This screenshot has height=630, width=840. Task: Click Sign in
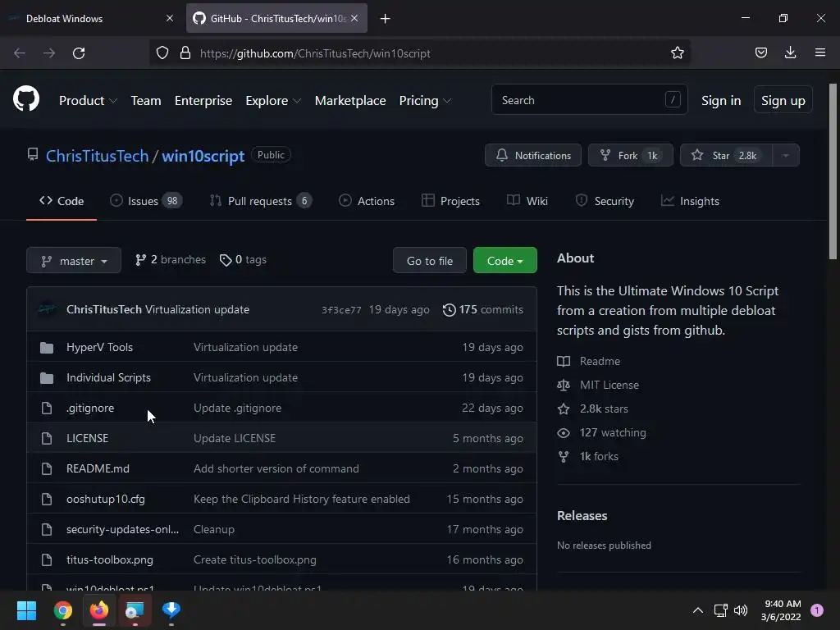[721, 101]
